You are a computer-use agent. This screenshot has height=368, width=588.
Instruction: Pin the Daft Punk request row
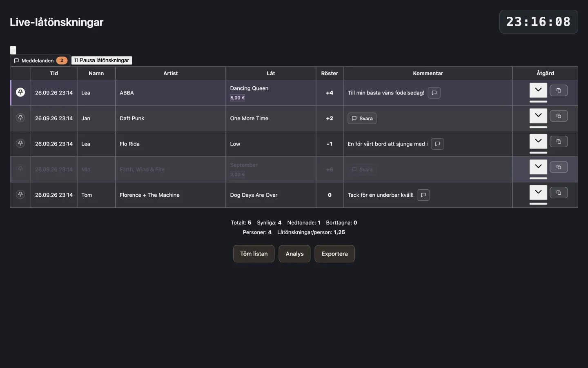pos(20,118)
